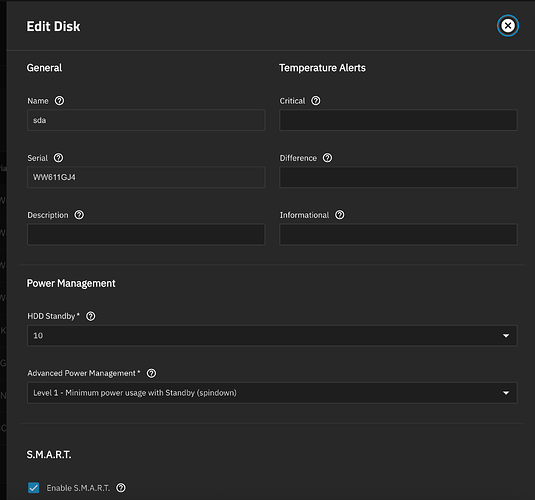Screen dimensions: 535x500
Task: Close the Edit Disk panel
Action: (x=508, y=26)
